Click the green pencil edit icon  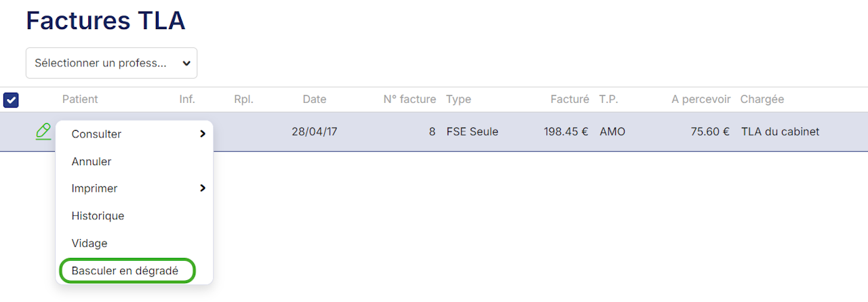[x=43, y=131]
